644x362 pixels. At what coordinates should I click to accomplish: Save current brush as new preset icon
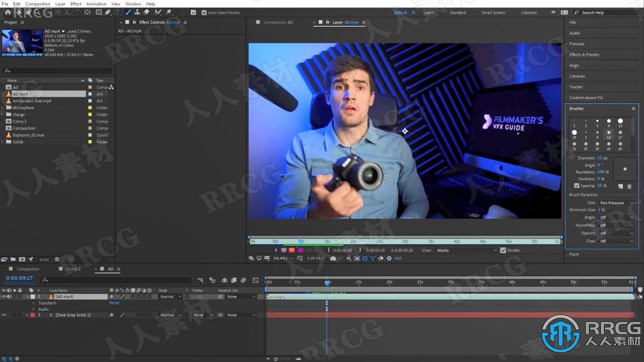click(620, 186)
